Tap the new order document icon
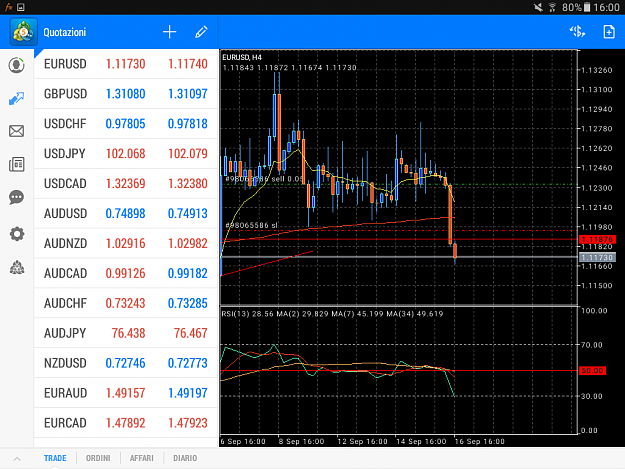 point(609,31)
